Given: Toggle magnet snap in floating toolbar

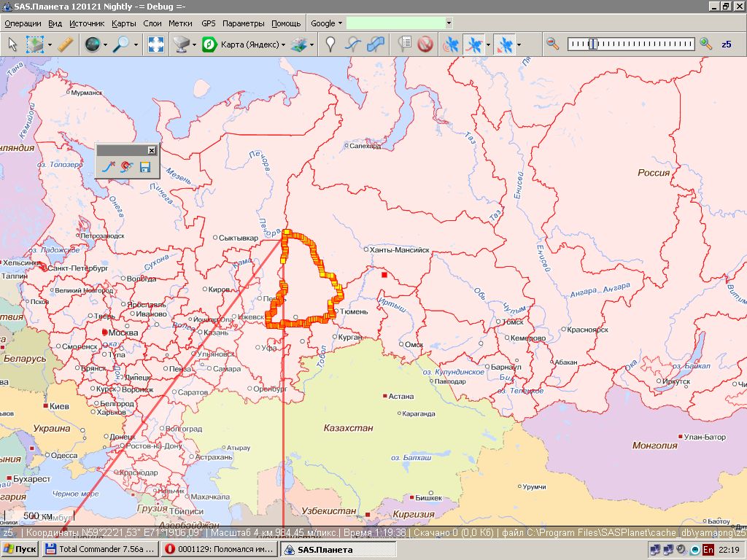Looking at the screenshot, I should pyautogui.click(x=126, y=168).
